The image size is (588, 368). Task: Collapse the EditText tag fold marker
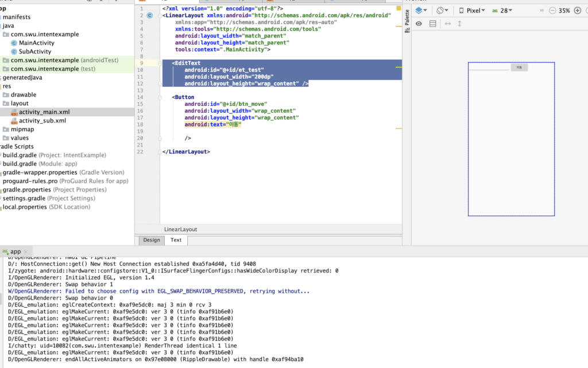point(160,63)
